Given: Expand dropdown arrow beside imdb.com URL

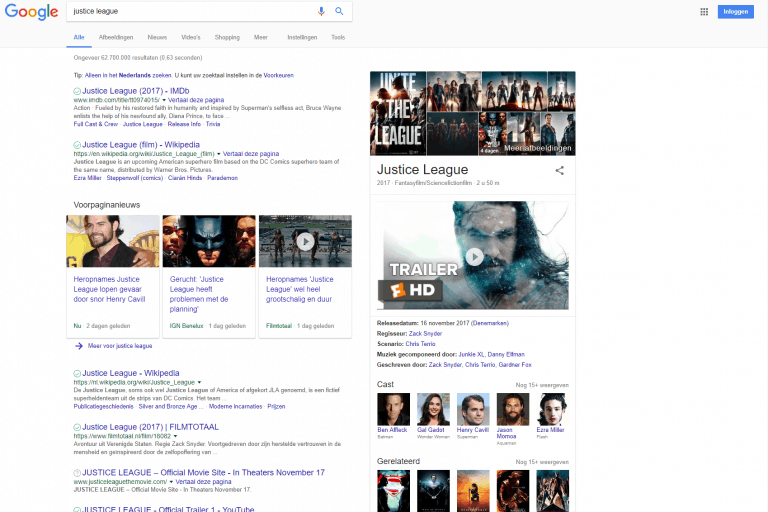Looking at the screenshot, I should [x=164, y=100].
